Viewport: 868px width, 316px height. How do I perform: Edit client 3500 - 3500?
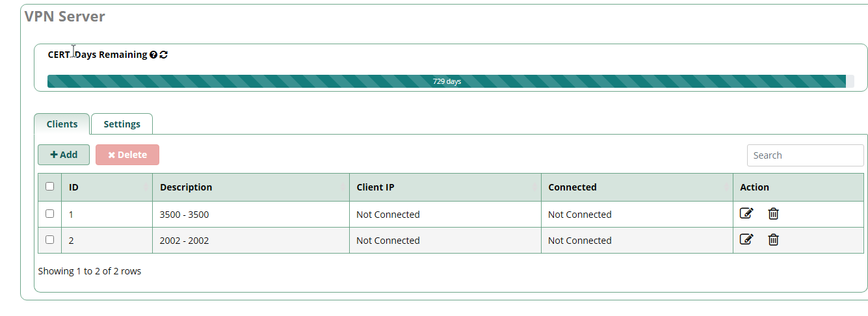tap(746, 213)
